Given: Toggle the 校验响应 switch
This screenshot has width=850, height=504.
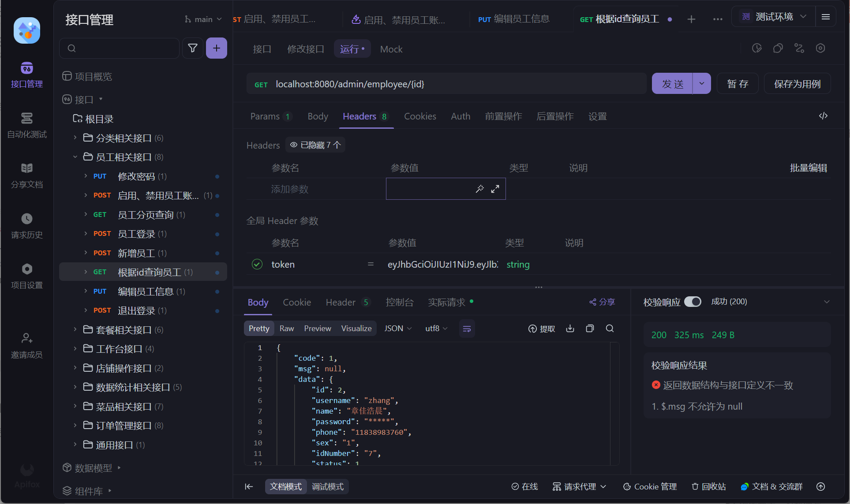Looking at the screenshot, I should pyautogui.click(x=693, y=302).
